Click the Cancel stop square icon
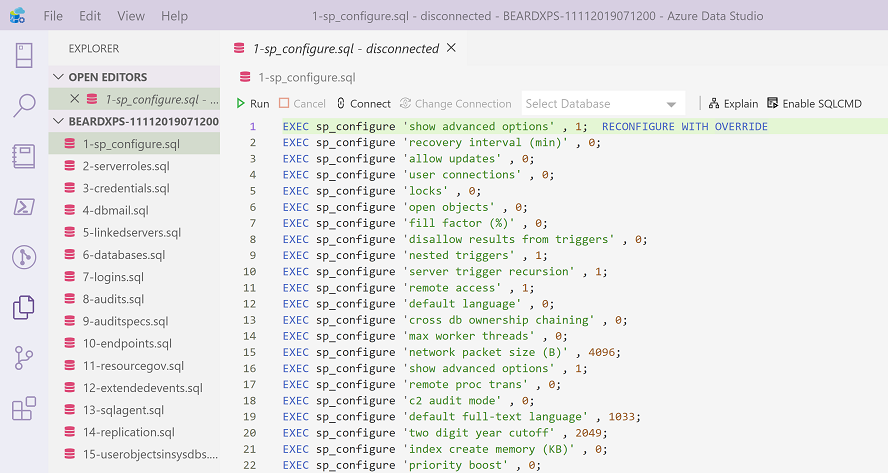Image resolution: width=888 pixels, height=473 pixels. click(x=284, y=103)
